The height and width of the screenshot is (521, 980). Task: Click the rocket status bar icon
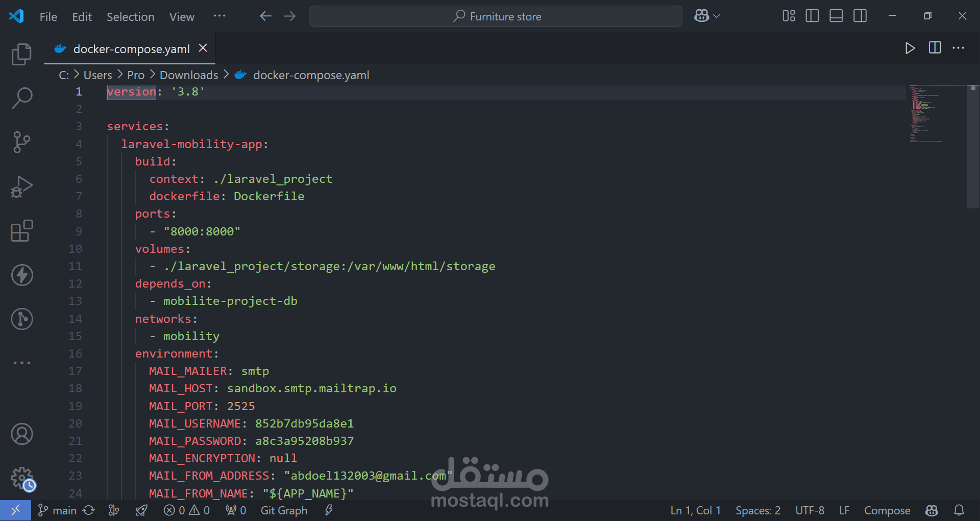141,510
